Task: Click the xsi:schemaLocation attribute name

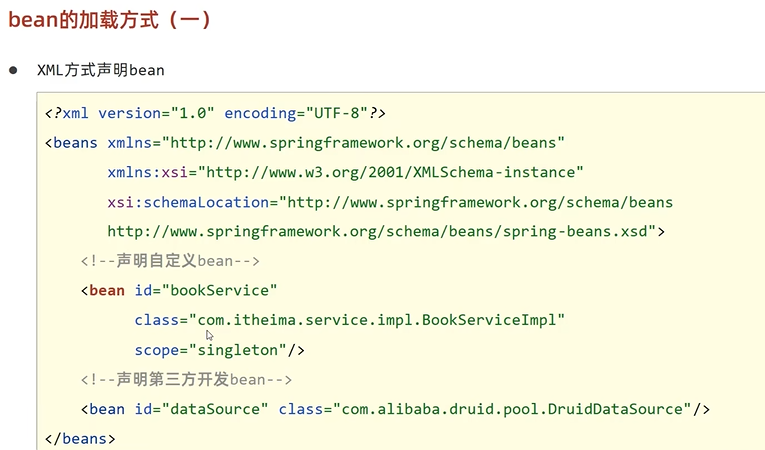Action: (188, 202)
